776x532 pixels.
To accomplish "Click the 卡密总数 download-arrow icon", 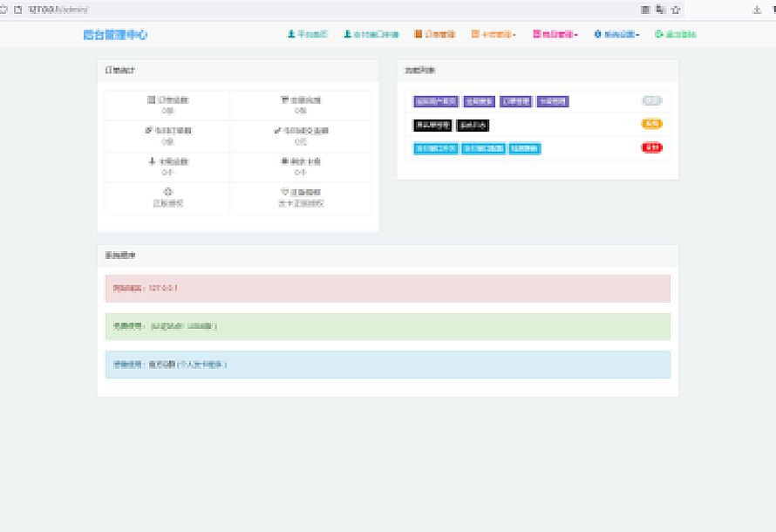I will click(152, 161).
